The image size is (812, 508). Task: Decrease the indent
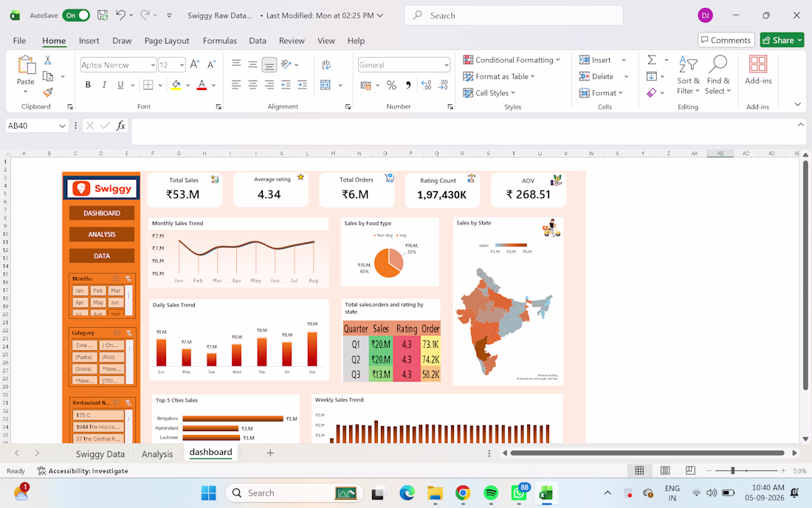point(286,84)
